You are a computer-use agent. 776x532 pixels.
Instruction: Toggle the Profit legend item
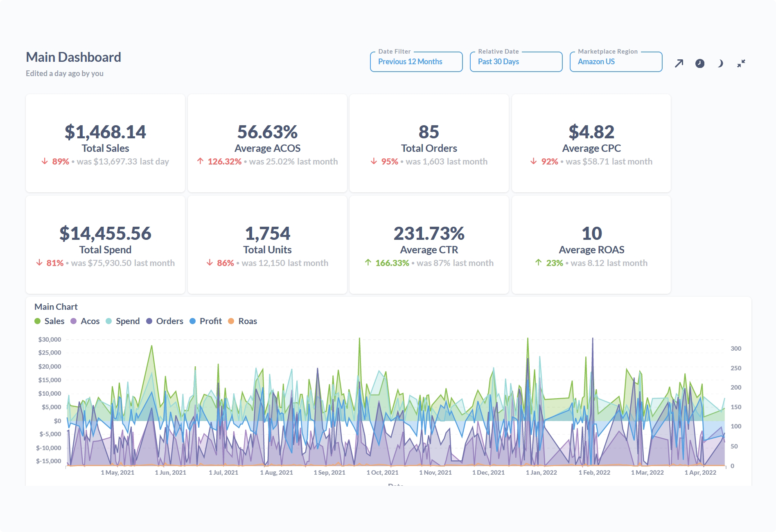(x=206, y=321)
